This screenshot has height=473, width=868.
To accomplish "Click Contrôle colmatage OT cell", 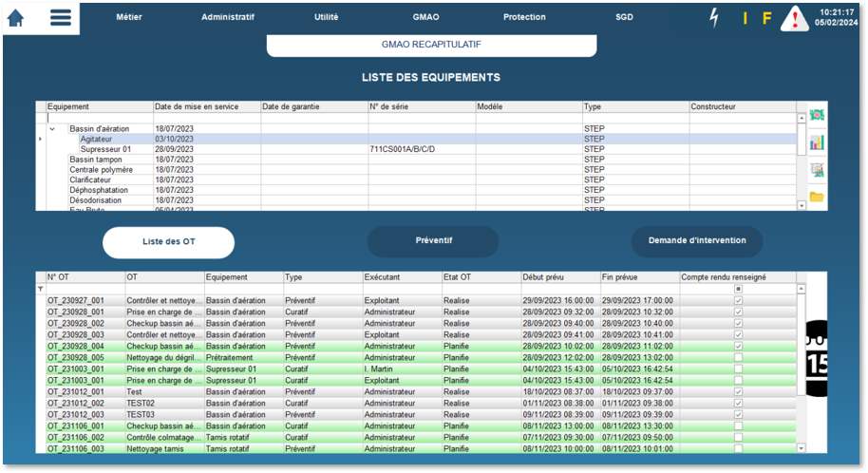I will click(164, 438).
